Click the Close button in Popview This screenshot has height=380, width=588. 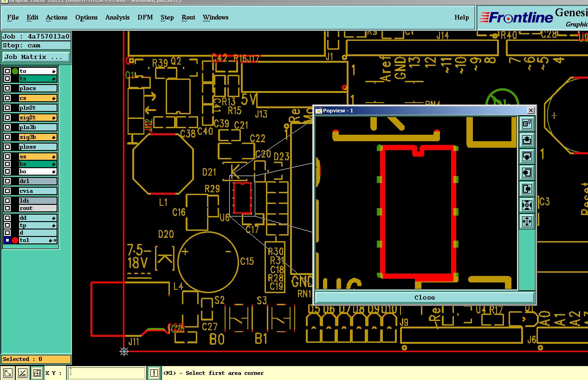(425, 297)
